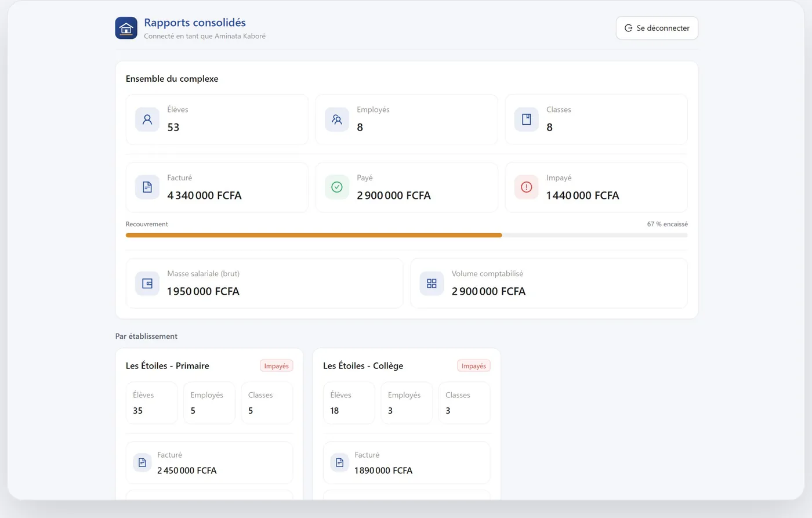Screen dimensions: 812x518
Task: Click the 1 950 000 FCFA payroll amount
Action: (203, 291)
